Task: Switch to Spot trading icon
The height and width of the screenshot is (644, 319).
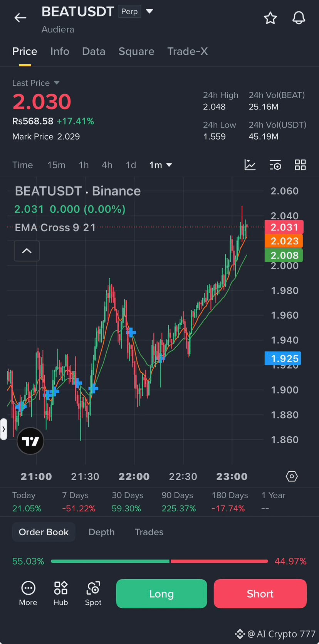Action: pos(93,594)
